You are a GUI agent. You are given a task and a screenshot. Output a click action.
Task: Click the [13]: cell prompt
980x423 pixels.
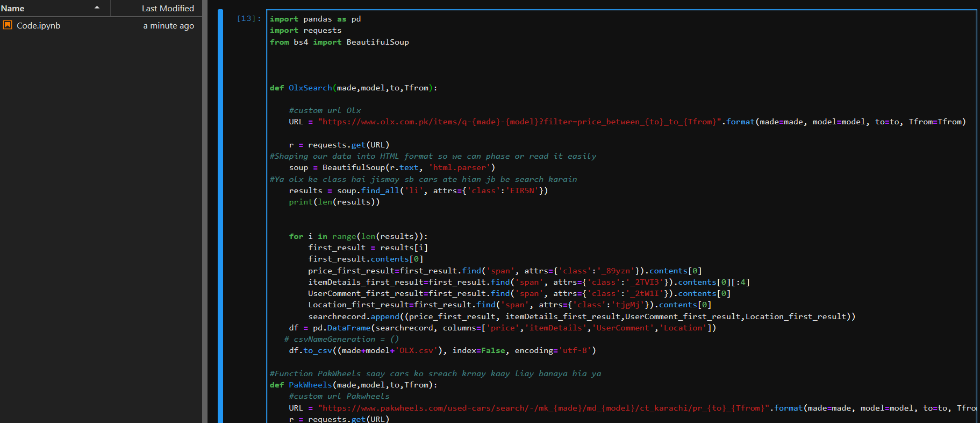[x=249, y=18]
